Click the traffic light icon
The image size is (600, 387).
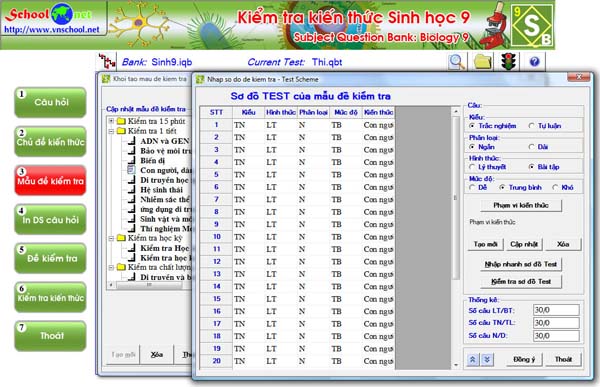(509, 62)
